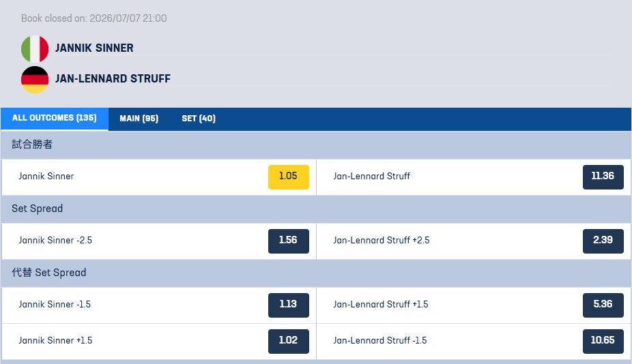Click the JAN-LENNARD STRUFF player name heading
Screen dimensions: 632x364
pos(113,78)
